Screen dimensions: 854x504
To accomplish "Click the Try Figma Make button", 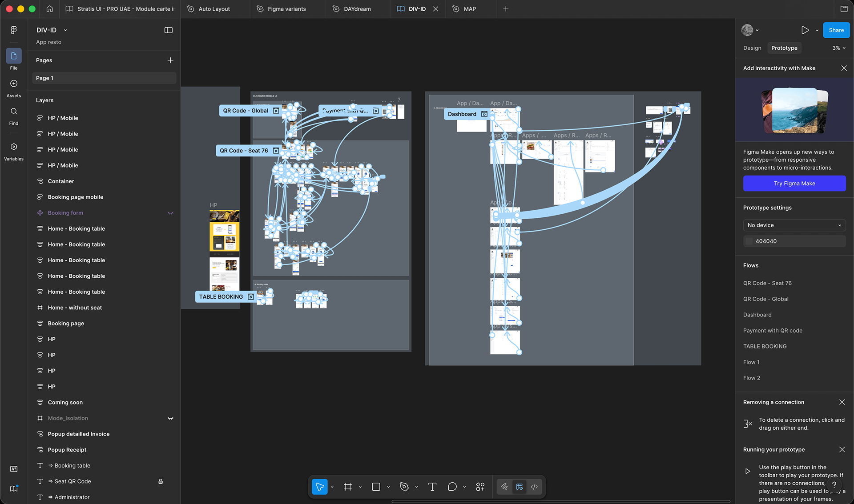I will 794,184.
